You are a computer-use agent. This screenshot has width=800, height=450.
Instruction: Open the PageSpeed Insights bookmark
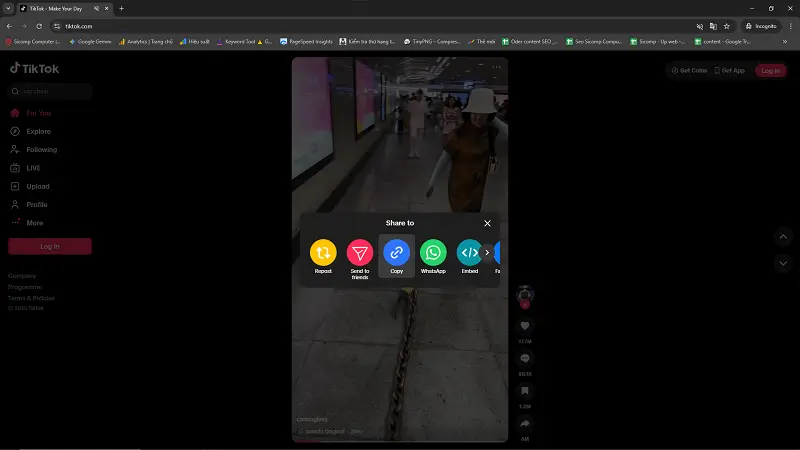point(306,42)
